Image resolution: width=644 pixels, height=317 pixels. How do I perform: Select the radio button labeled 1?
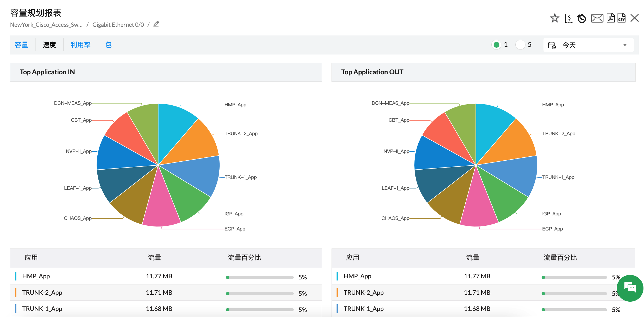497,44
